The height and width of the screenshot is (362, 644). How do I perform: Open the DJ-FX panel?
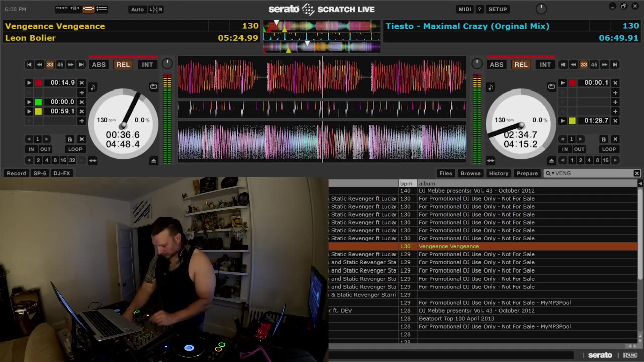click(62, 173)
